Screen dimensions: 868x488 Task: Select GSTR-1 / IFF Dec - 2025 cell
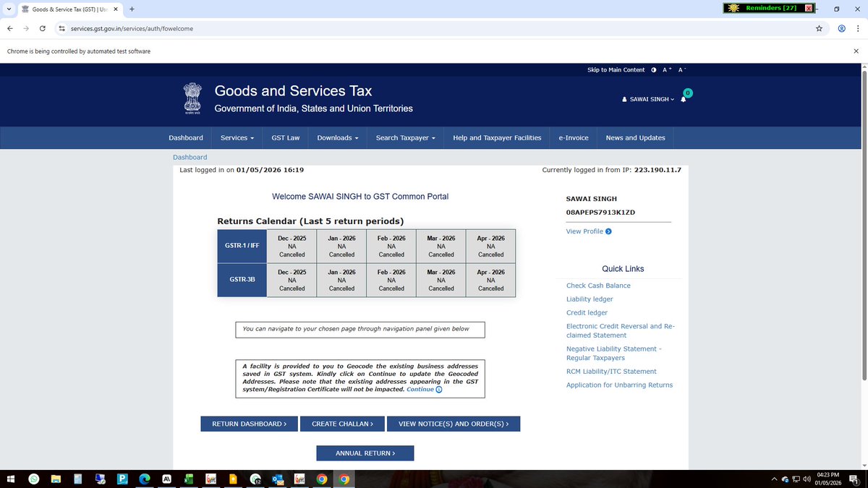(292, 246)
